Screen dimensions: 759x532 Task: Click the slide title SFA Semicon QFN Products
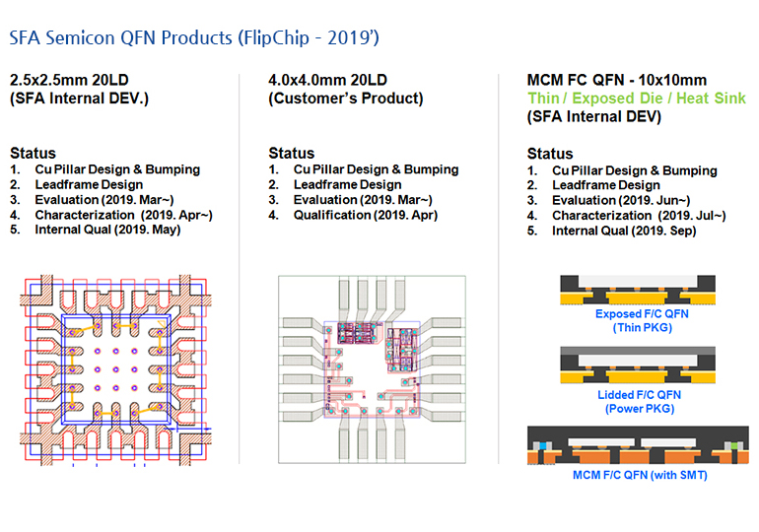pyautogui.click(x=194, y=38)
